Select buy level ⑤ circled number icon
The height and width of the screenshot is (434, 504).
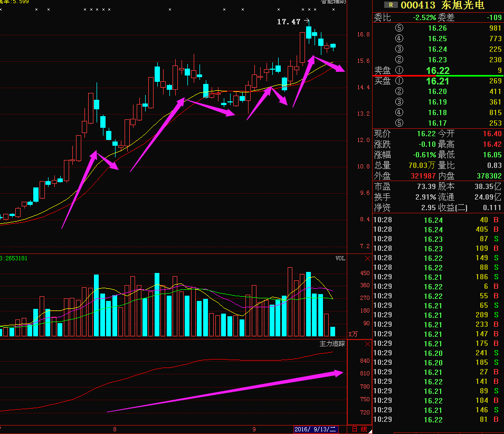399,123
